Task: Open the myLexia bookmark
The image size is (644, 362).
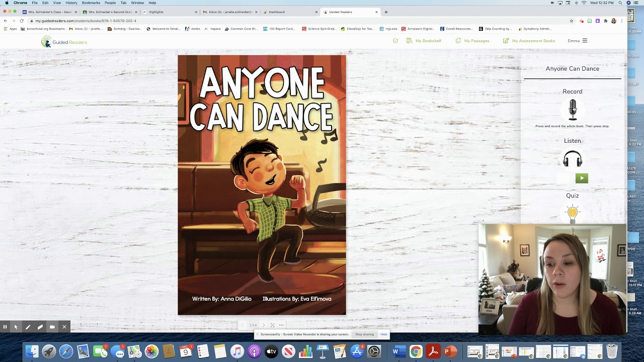Action: coord(388,29)
